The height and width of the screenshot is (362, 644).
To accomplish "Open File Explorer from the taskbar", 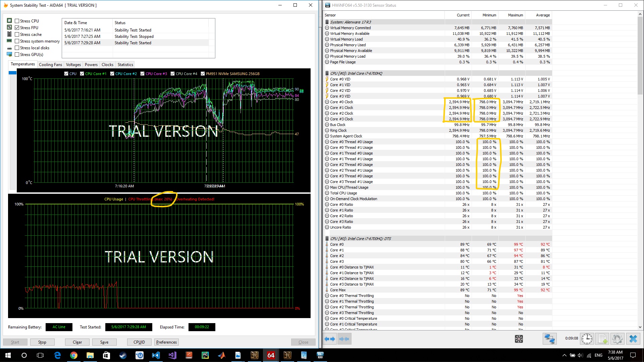I will point(90,355).
